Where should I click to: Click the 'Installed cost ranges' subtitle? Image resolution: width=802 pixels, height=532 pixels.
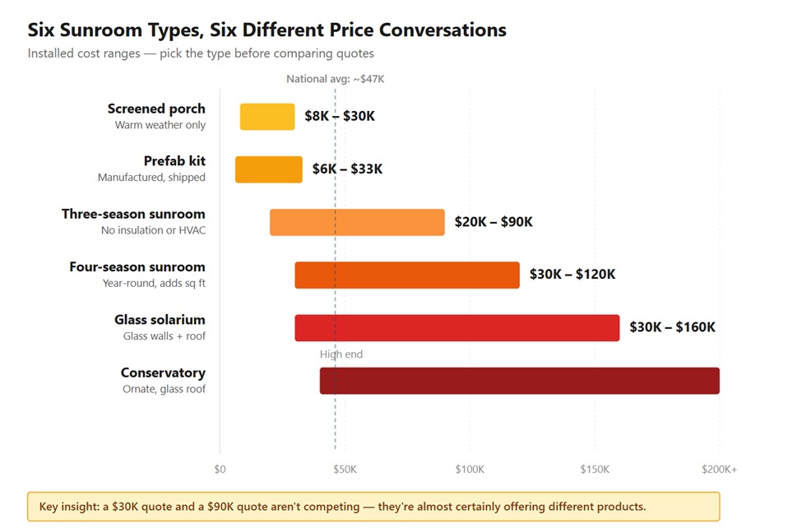coord(201,53)
